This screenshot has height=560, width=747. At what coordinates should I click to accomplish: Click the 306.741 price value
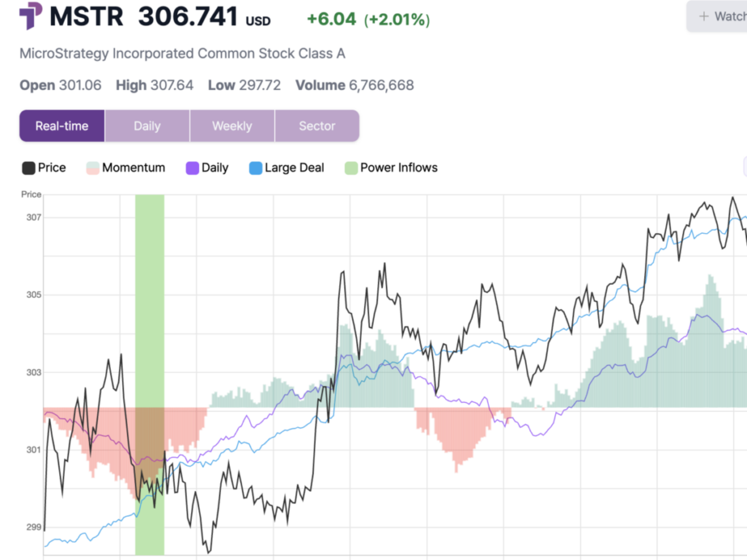188,17
